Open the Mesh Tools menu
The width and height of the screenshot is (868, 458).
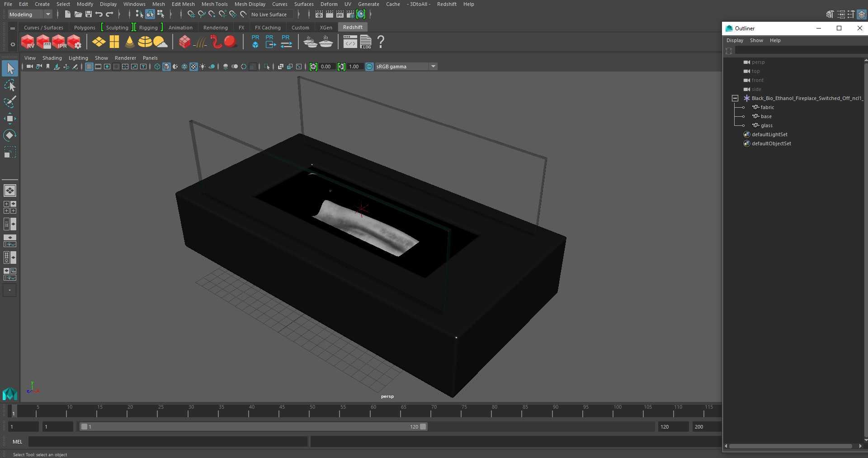214,4
